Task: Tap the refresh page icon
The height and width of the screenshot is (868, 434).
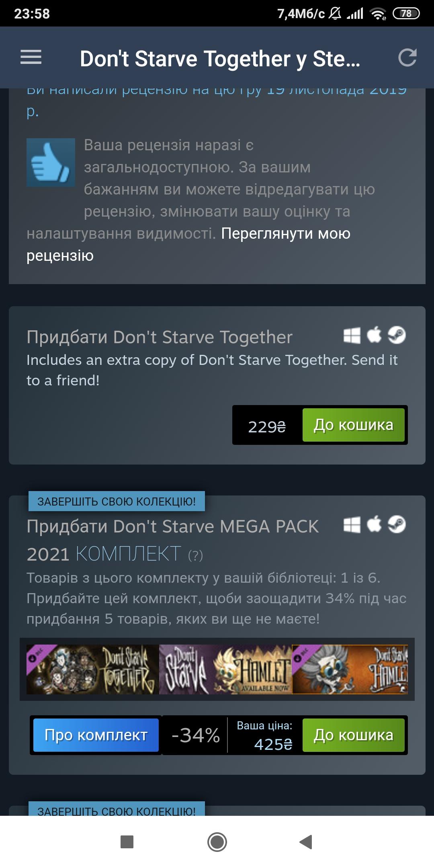Action: click(x=407, y=57)
